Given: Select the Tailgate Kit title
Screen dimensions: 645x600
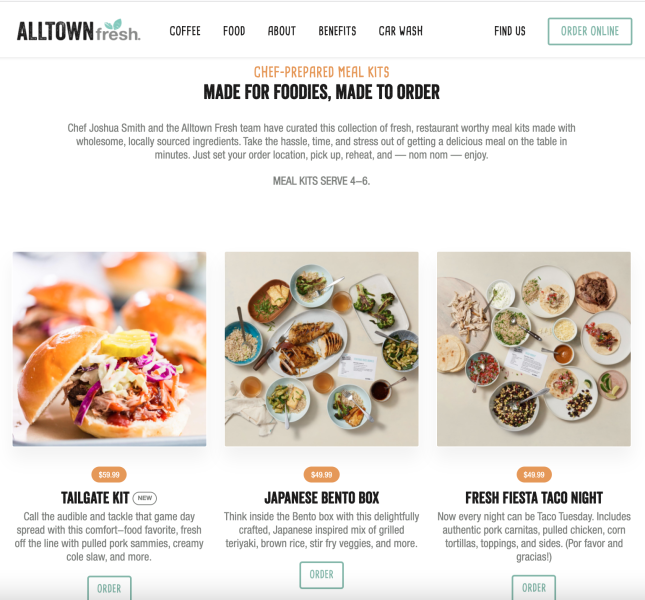Looking at the screenshot, I should coord(95,498).
